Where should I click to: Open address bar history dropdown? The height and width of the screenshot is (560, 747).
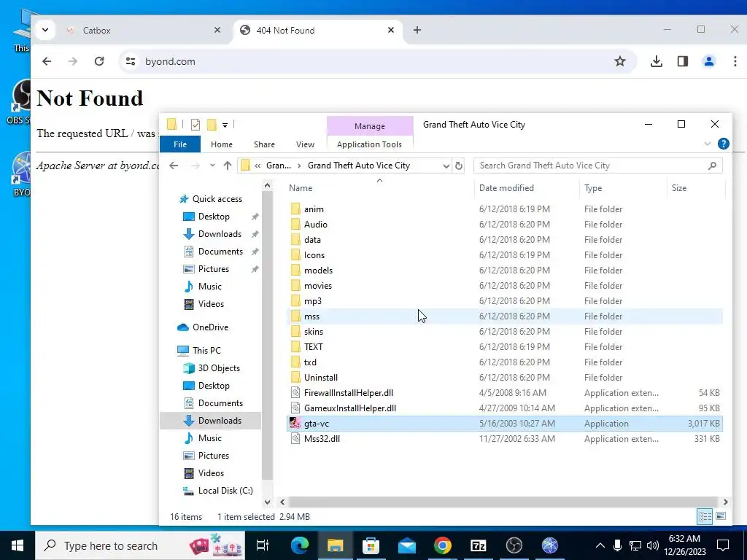tap(446, 166)
